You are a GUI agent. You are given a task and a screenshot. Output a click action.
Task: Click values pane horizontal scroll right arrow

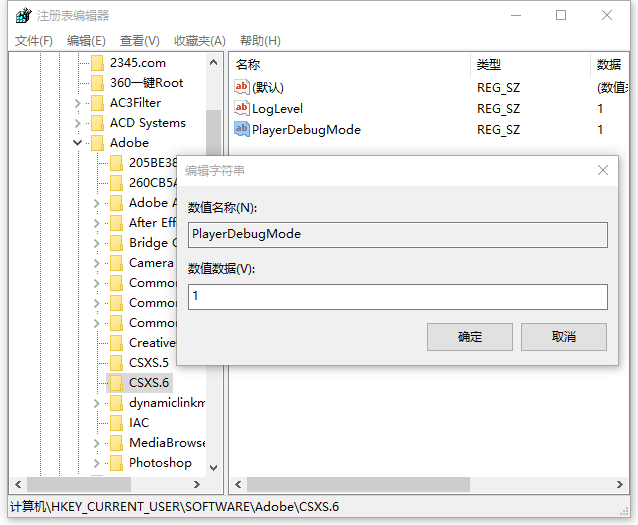620,484
